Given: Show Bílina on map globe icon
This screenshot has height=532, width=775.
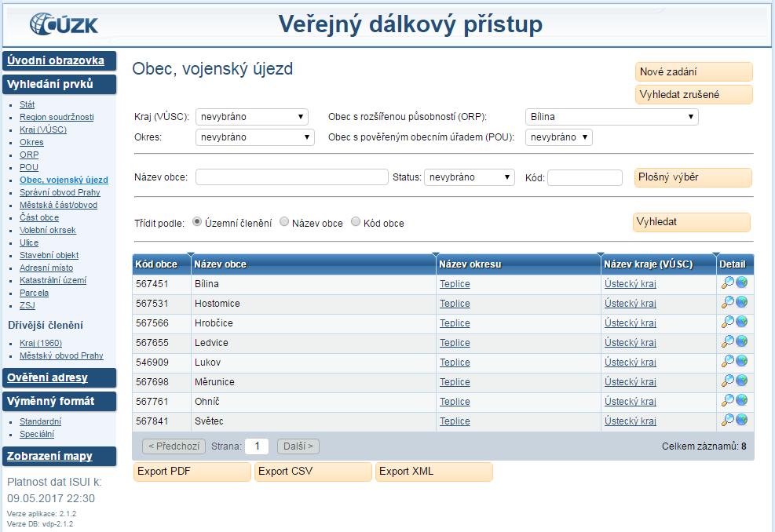Looking at the screenshot, I should coord(741,282).
